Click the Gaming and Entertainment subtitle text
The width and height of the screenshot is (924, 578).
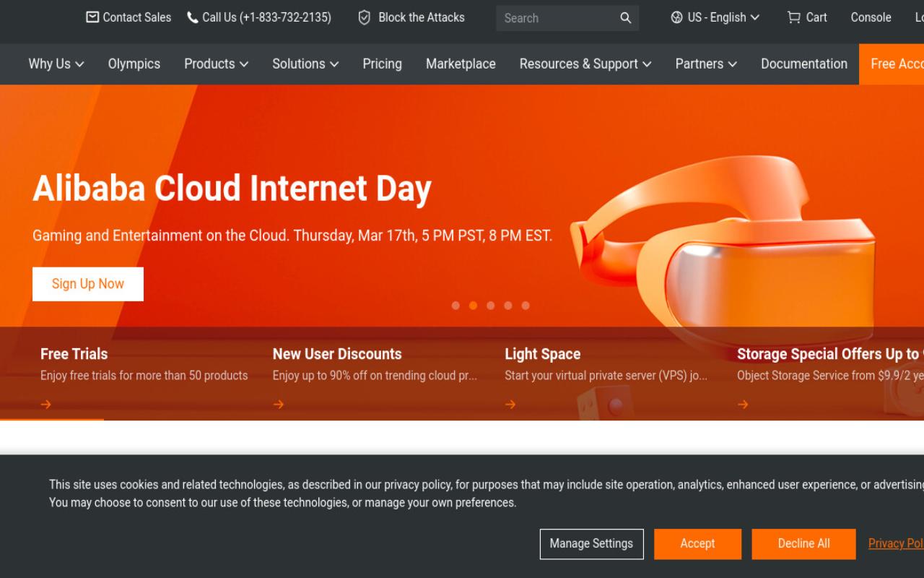click(x=292, y=236)
